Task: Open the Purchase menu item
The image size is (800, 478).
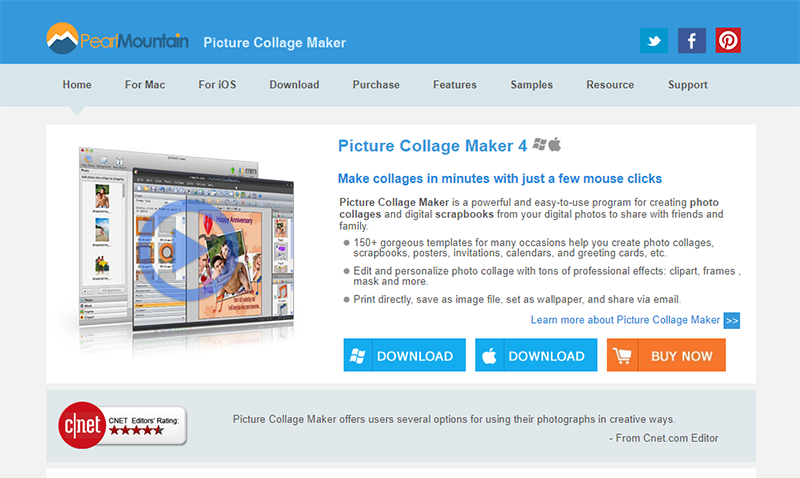Action: tap(376, 85)
